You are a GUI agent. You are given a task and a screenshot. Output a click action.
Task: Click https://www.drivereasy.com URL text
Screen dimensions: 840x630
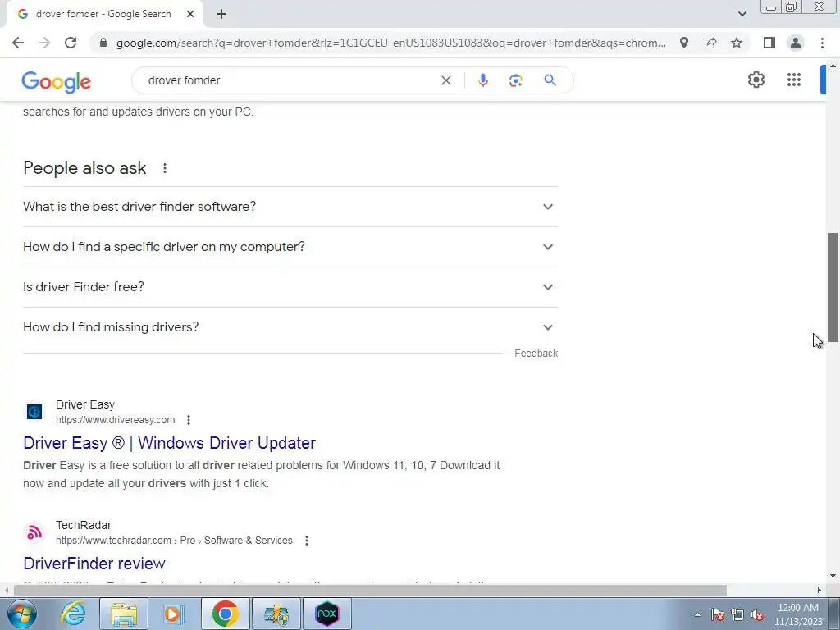click(115, 420)
